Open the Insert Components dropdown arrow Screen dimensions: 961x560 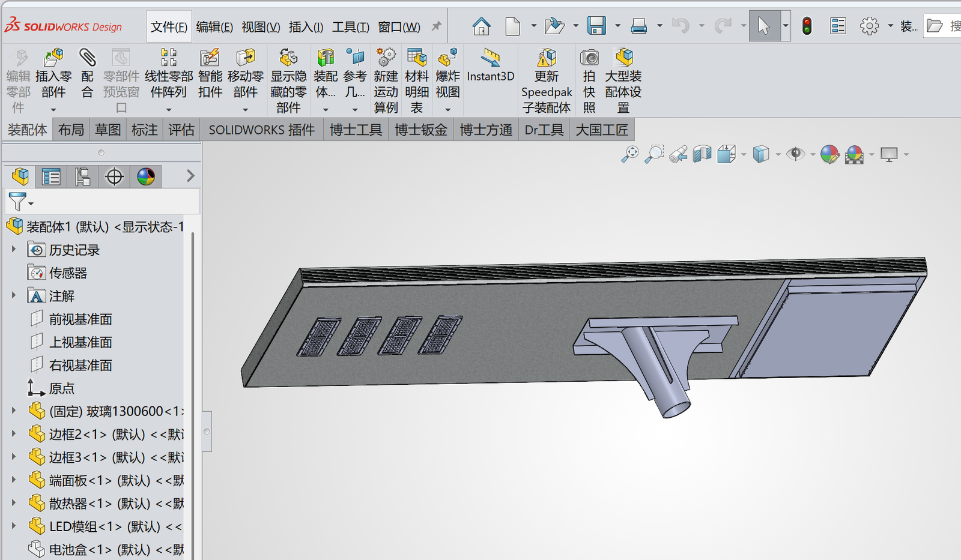click(53, 110)
